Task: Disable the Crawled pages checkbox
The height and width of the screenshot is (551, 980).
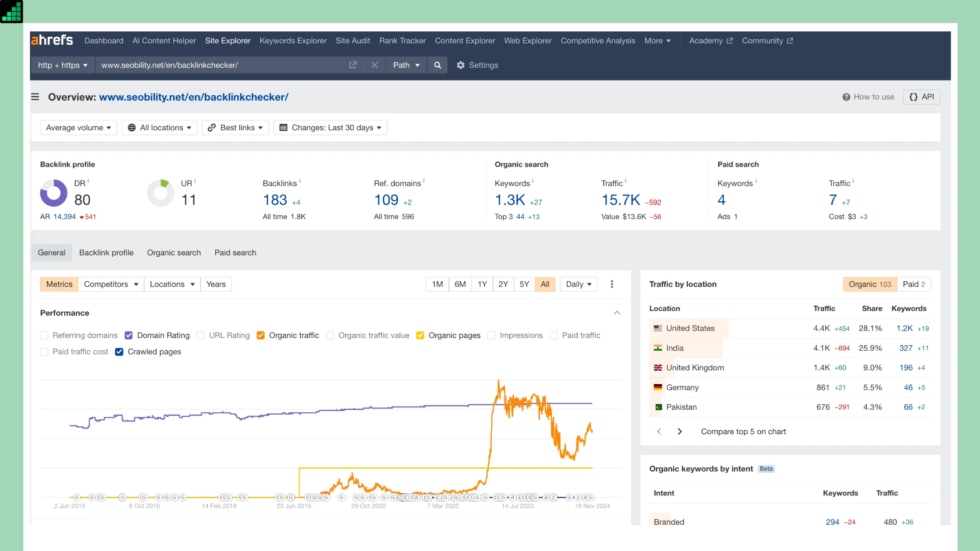Action: (x=119, y=352)
